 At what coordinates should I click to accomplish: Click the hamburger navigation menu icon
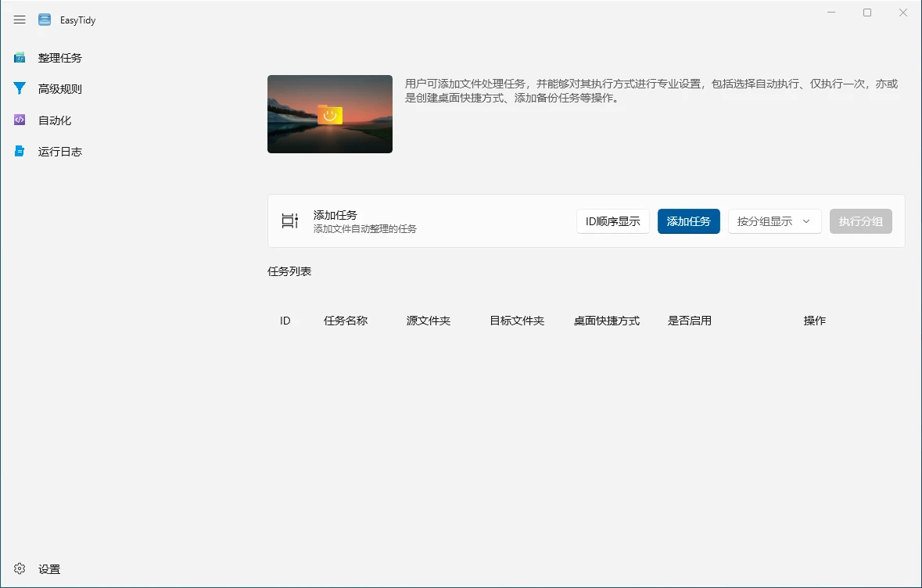tap(20, 20)
